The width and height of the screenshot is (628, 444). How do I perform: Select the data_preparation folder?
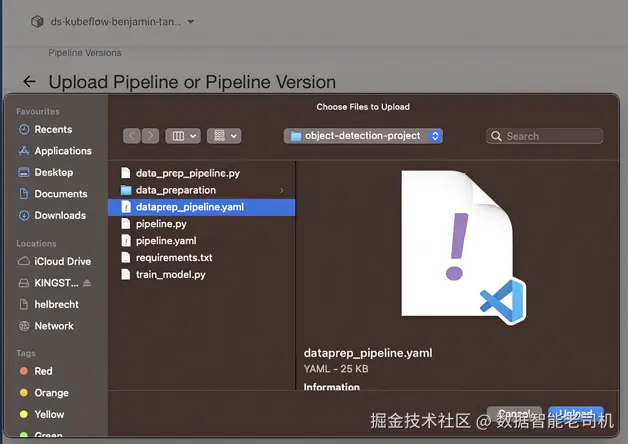click(201, 190)
